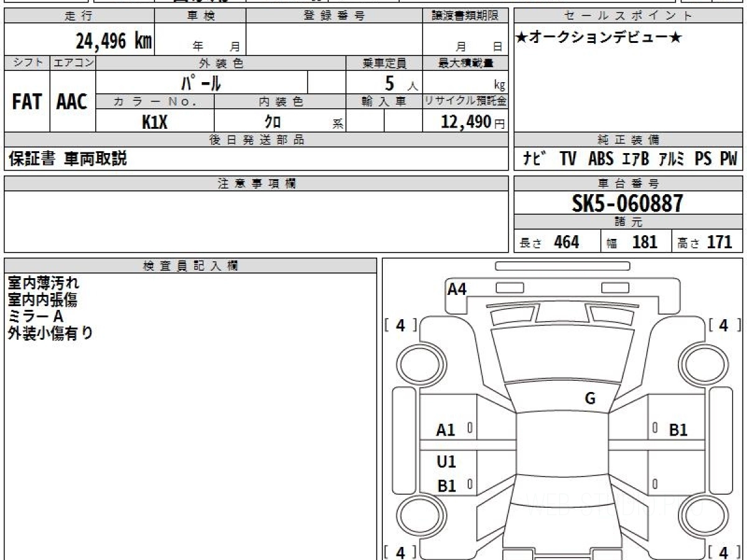Click the U1 damage mark
This screenshot has height=560, width=747.
(x=446, y=462)
